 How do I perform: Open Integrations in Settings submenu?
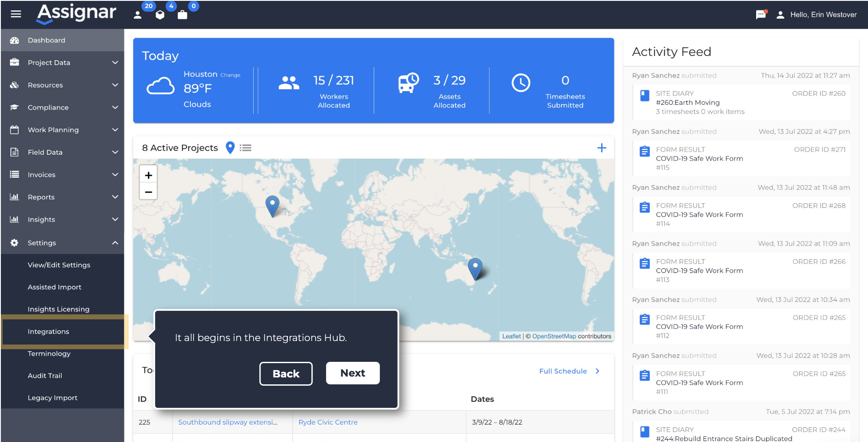click(49, 331)
